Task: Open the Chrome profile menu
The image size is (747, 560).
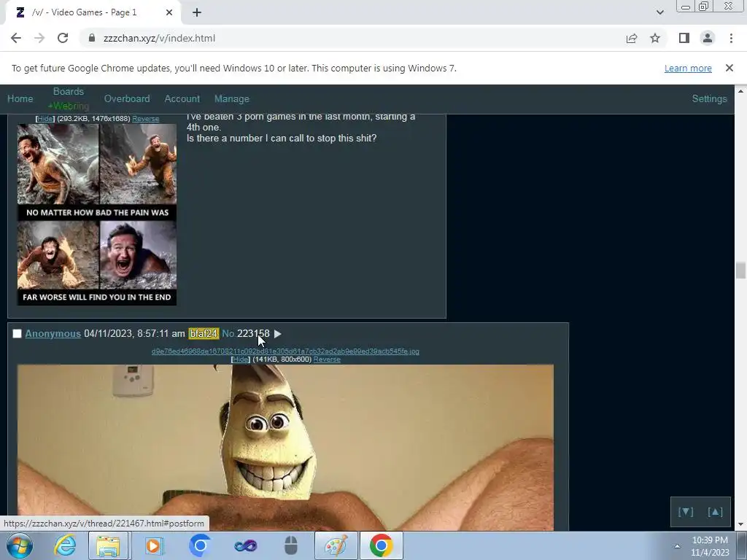Action: tap(708, 38)
